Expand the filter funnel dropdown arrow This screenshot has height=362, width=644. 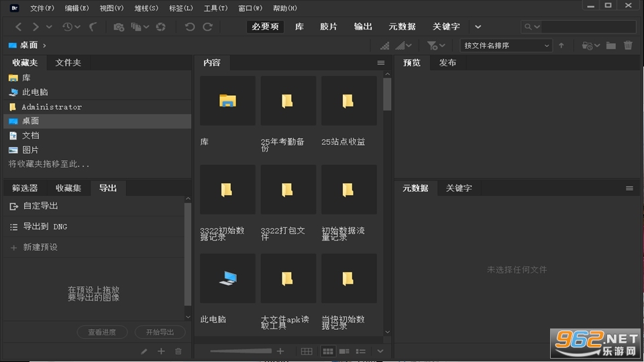pyautogui.click(x=442, y=46)
